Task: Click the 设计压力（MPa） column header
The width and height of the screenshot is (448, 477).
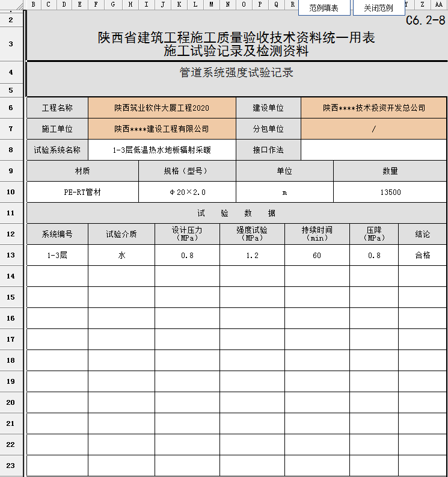Action: point(188,234)
